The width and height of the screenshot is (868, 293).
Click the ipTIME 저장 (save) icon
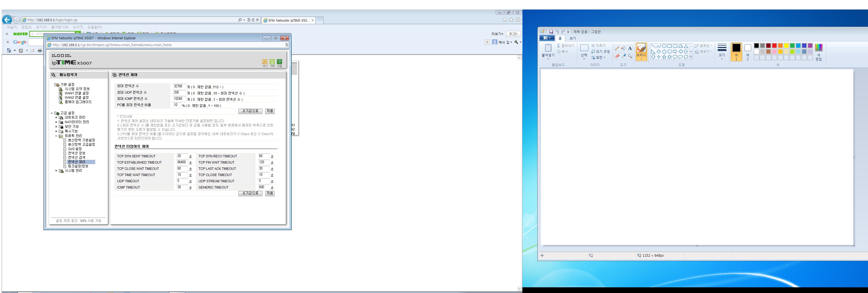click(272, 62)
